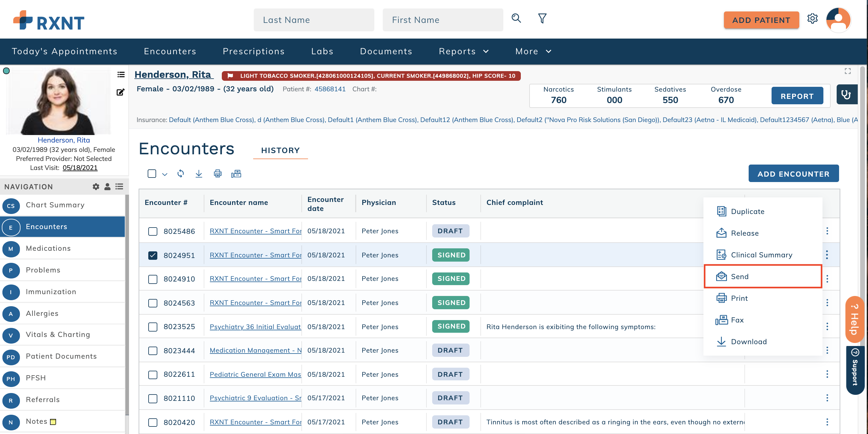Image resolution: width=868 pixels, height=434 pixels.
Task: Choose Duplicate in the context menu
Action: pyautogui.click(x=763, y=211)
